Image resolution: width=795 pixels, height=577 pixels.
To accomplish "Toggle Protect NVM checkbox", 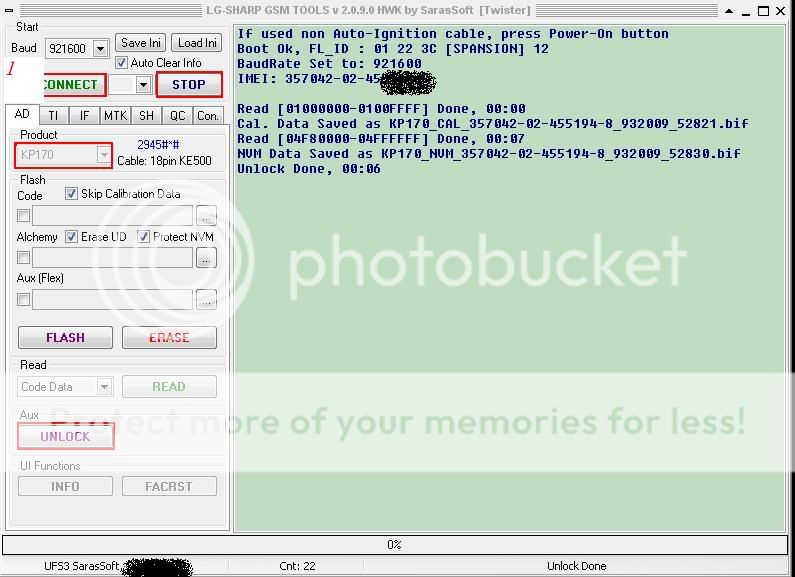I will (x=143, y=237).
